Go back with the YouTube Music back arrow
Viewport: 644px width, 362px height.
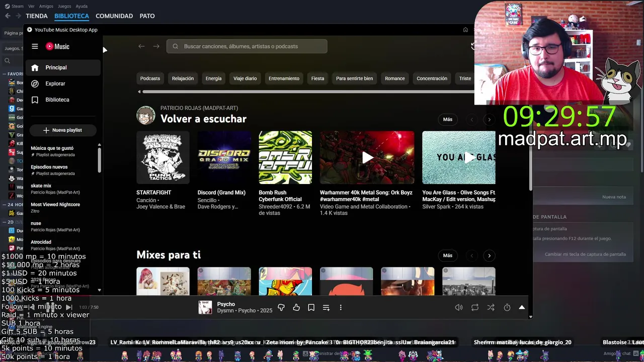[141, 46]
